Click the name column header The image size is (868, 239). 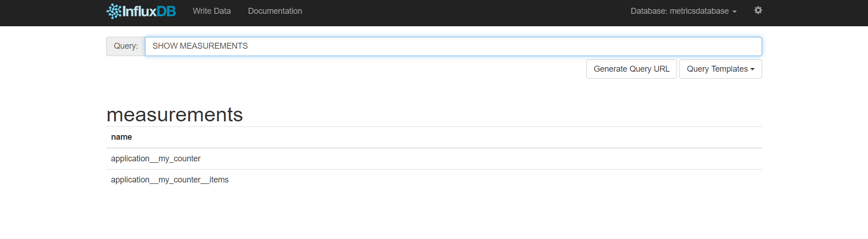pos(122,137)
